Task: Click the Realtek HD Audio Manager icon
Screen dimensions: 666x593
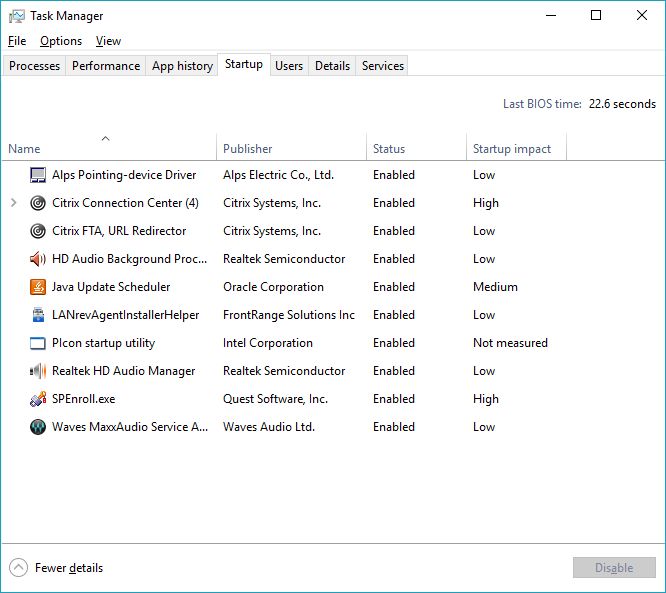Action: pos(38,371)
